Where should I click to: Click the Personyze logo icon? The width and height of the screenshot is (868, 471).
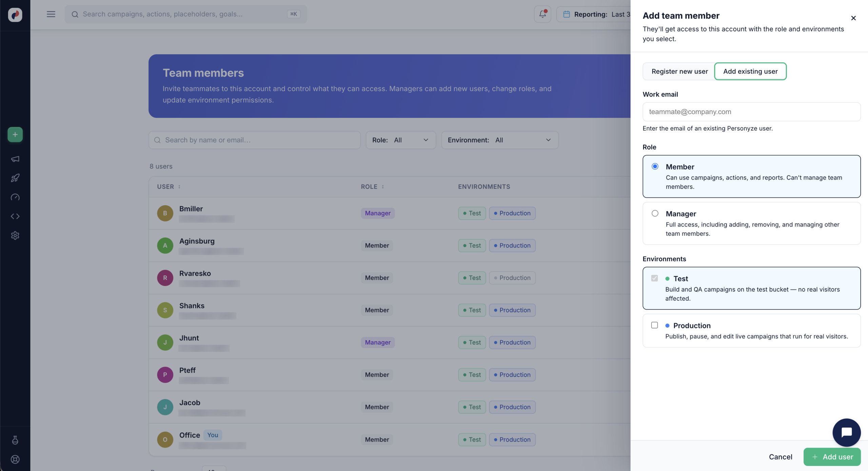coord(15,15)
